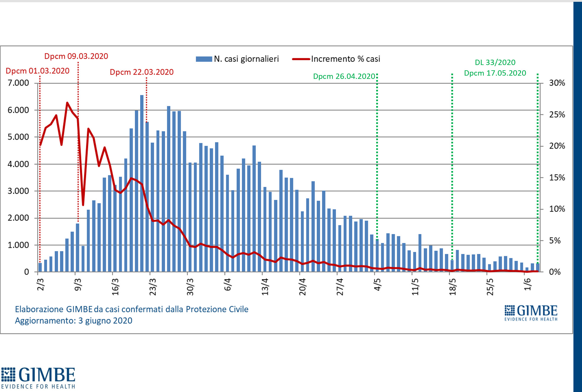Click the 'DL 33/2020' green annotation

point(495,62)
